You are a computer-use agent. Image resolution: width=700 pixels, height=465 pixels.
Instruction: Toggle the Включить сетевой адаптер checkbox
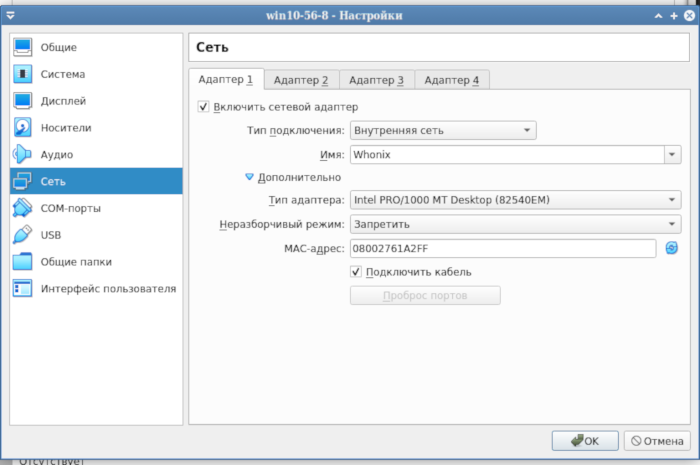[x=204, y=107]
